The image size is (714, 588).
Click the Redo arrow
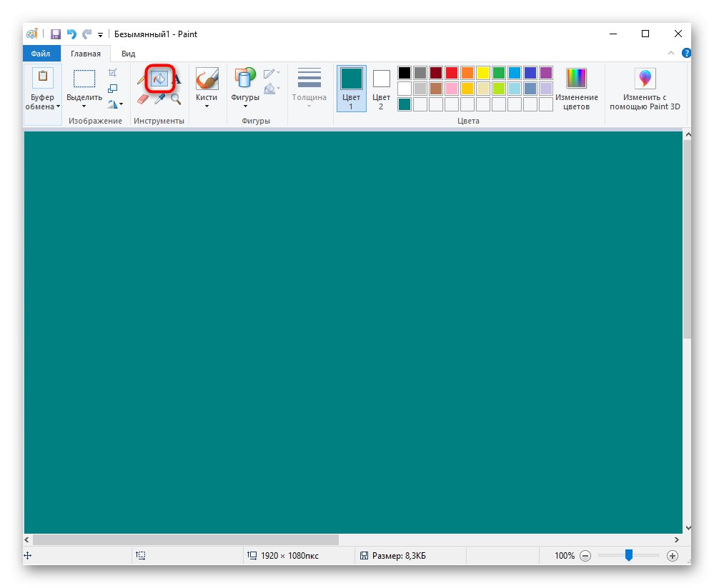[x=87, y=34]
